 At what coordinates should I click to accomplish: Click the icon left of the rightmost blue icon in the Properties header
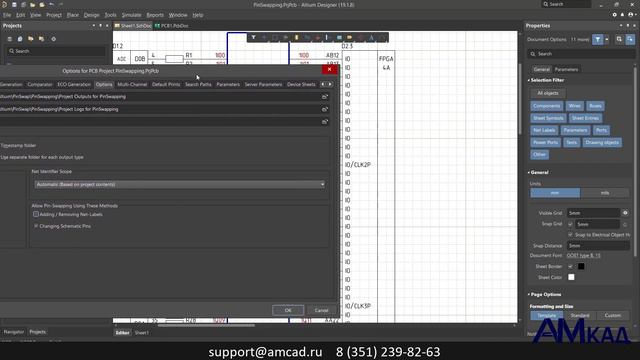[x=619, y=40]
